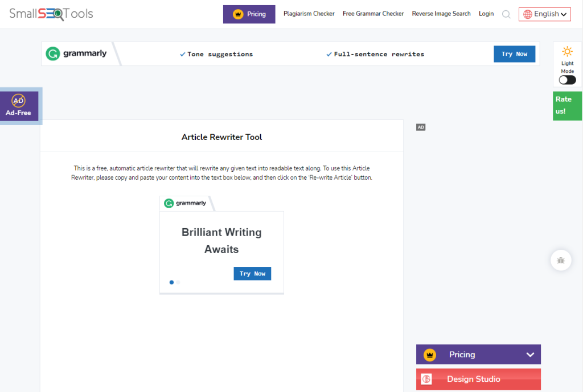Click the Full-sentence rewrites text

(x=379, y=54)
